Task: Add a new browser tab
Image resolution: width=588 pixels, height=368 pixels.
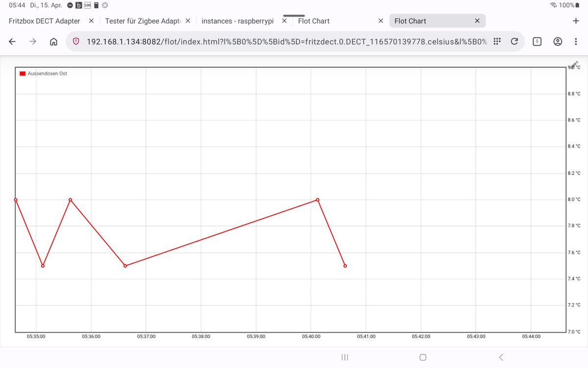Action: click(576, 21)
